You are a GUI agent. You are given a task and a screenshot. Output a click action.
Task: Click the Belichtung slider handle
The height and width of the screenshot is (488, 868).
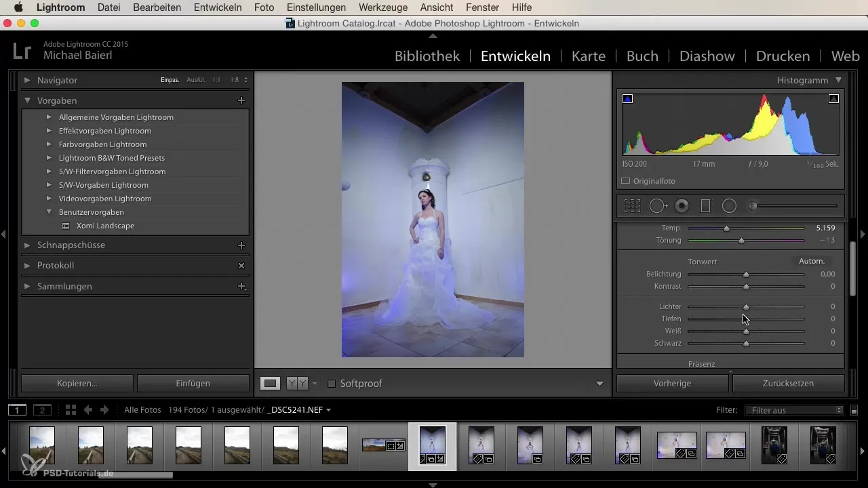point(746,274)
